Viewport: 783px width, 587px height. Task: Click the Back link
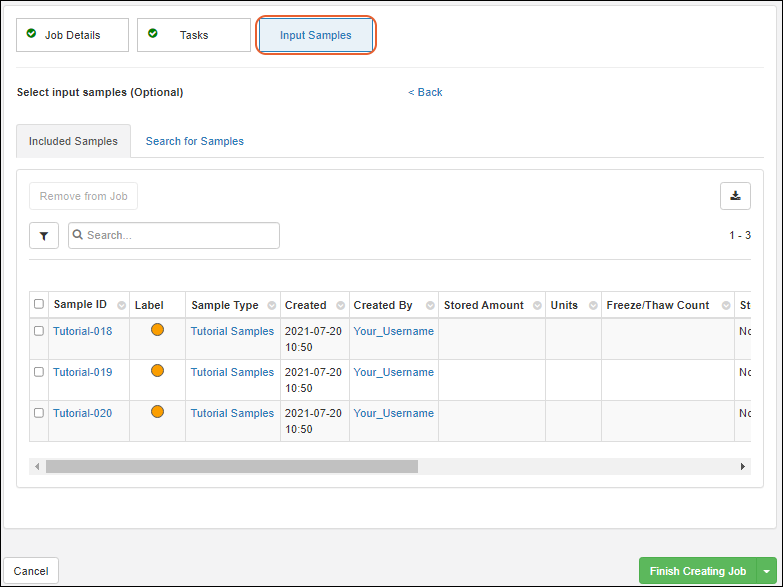pyautogui.click(x=425, y=92)
